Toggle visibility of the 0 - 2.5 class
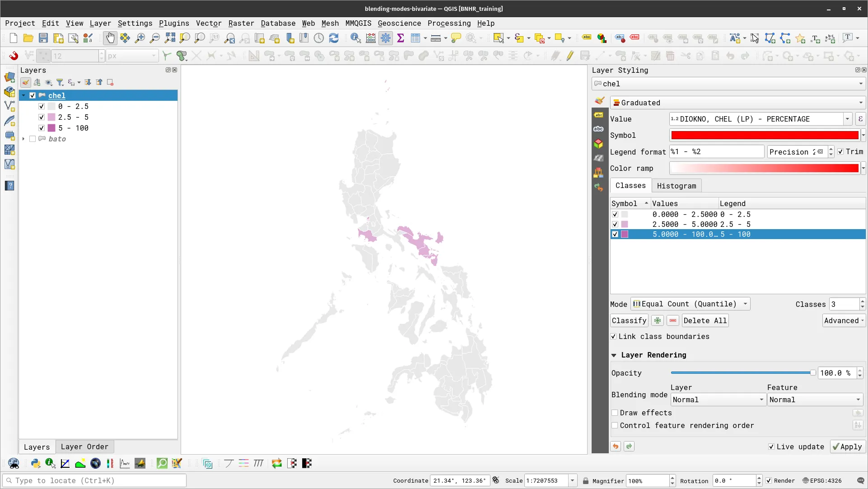This screenshot has width=868, height=489. pyautogui.click(x=41, y=106)
